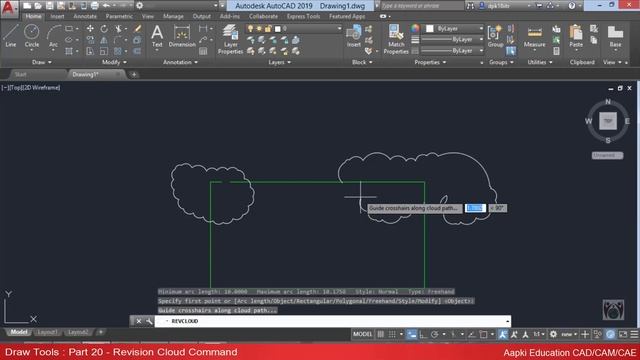Toggle dynamic input in status bar
640x360 pixels.
pyautogui.click(x=412, y=334)
